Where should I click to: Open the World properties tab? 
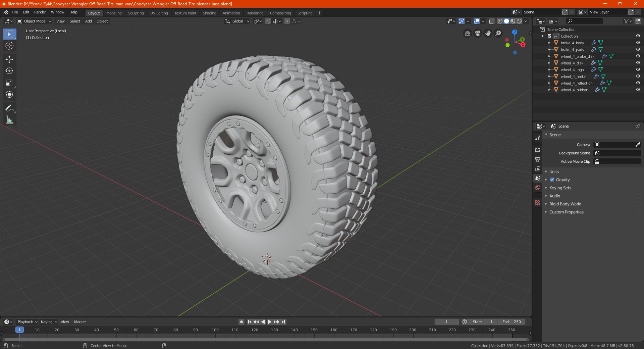click(x=538, y=188)
